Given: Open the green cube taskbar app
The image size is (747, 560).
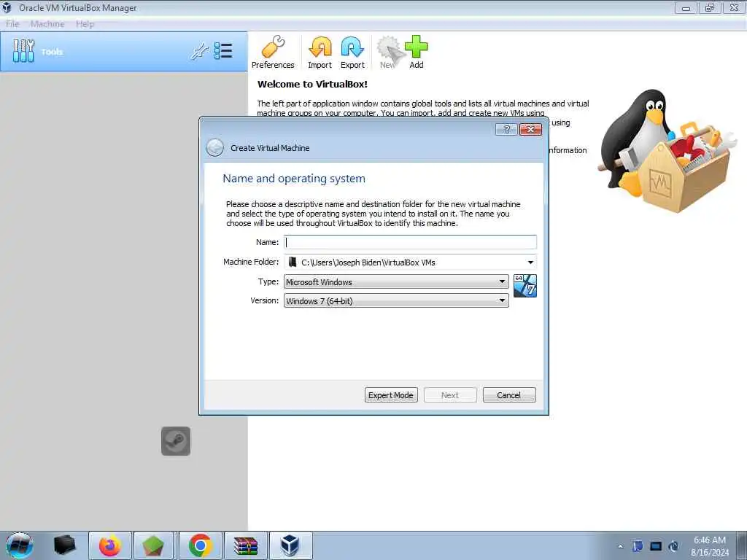Looking at the screenshot, I should click(153, 545).
